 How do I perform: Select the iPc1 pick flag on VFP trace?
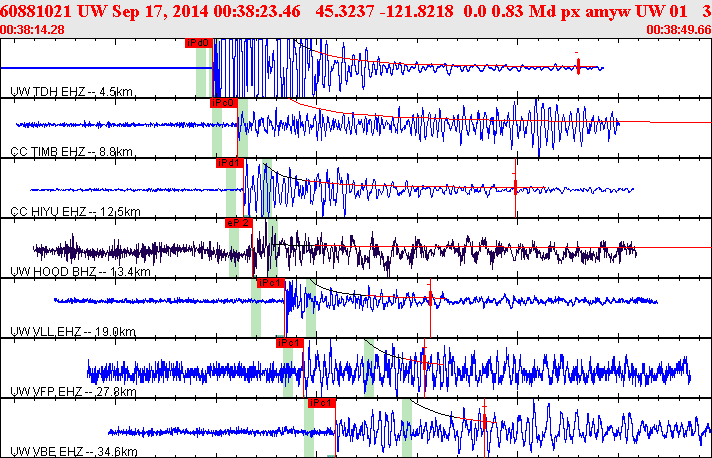[290, 343]
